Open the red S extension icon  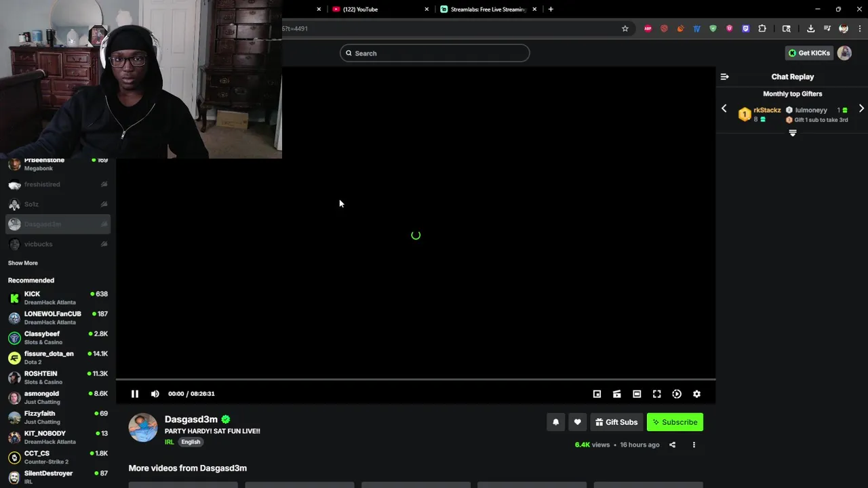coord(664,28)
